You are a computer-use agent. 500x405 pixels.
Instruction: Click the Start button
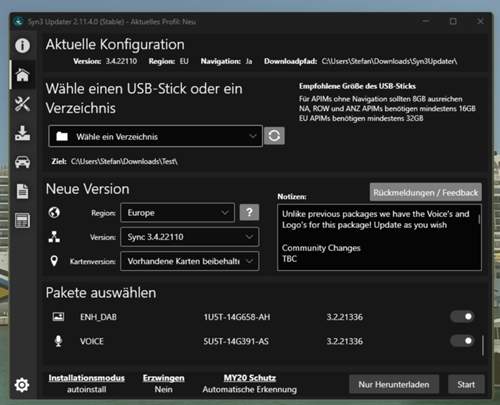pyautogui.click(x=466, y=384)
